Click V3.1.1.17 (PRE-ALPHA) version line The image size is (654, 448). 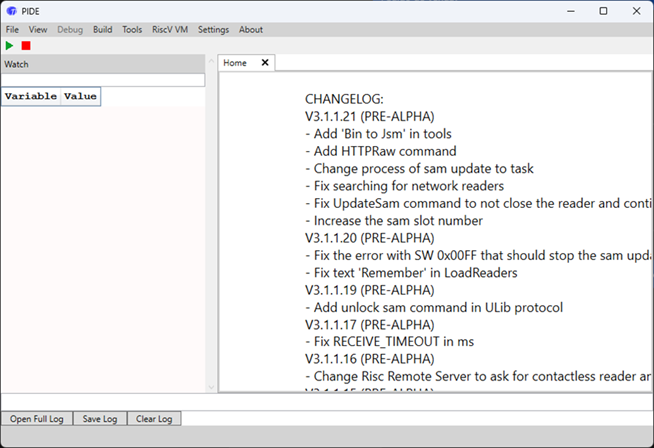(x=370, y=325)
